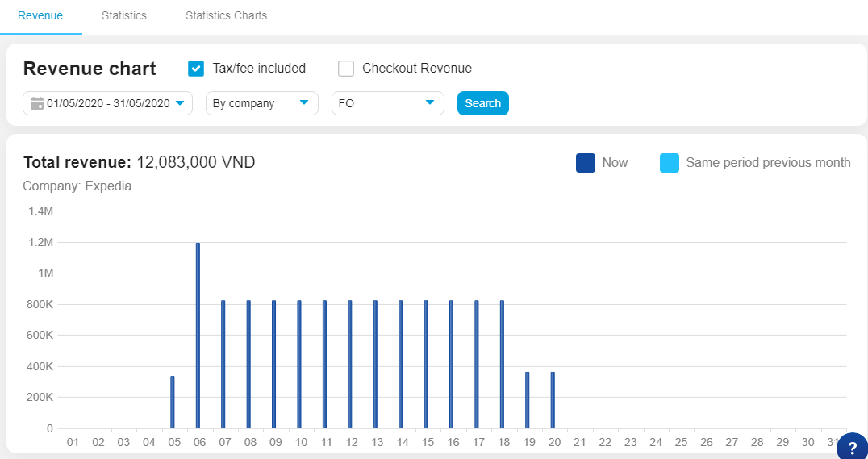Toggle Same period previous month legend

[767, 163]
